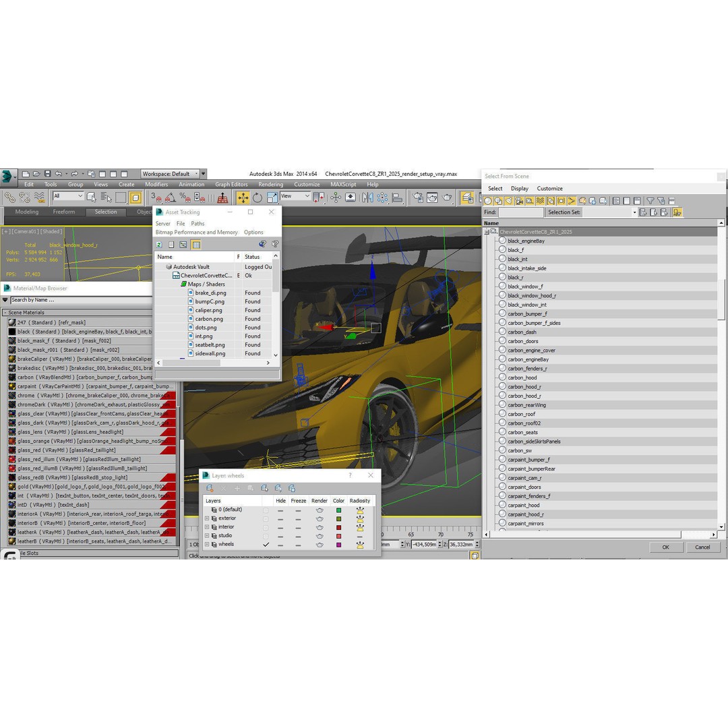Click Select Highlighted Objects icon in Layer dialog
728x728 pixels.
tap(265, 489)
